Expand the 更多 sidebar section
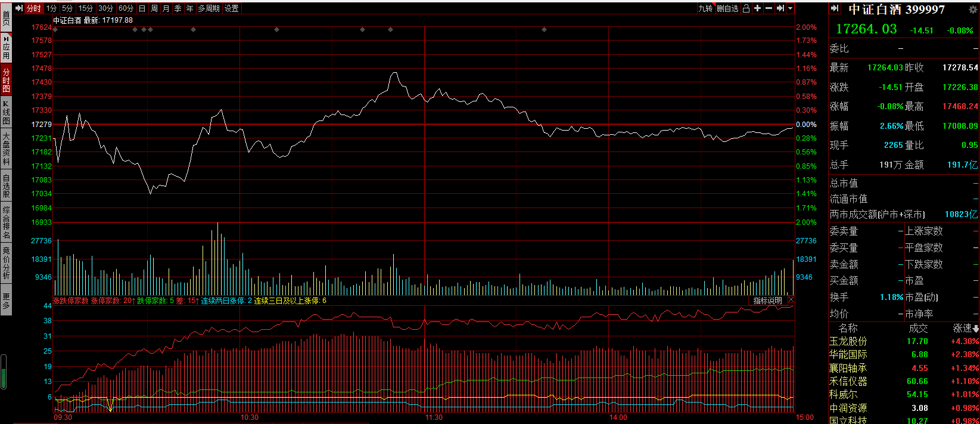 pyautogui.click(x=6, y=301)
